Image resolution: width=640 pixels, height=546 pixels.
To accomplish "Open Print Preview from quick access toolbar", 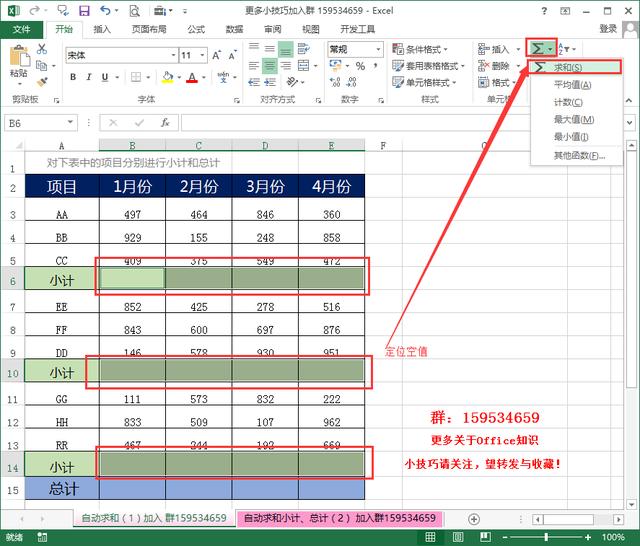I will 134,11.
